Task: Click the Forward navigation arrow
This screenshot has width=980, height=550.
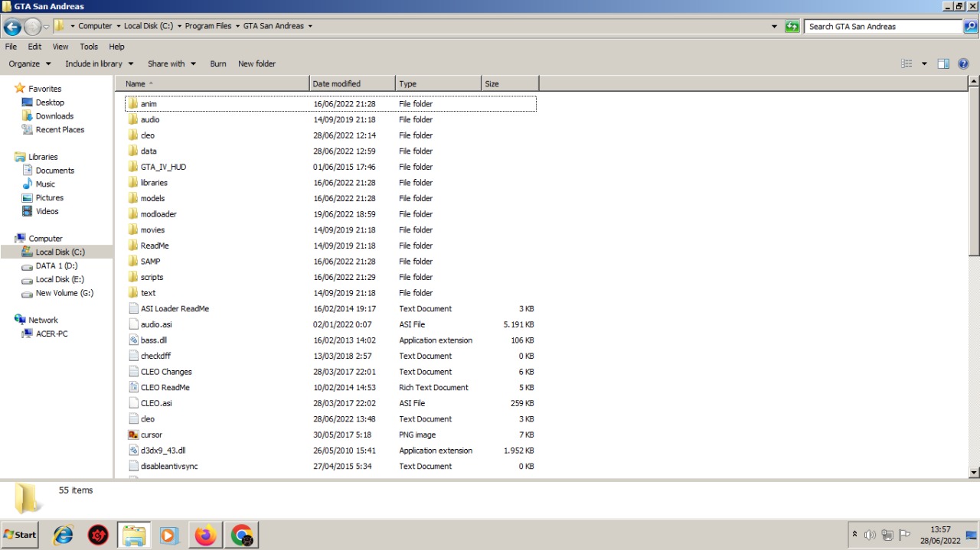Action: tap(32, 27)
